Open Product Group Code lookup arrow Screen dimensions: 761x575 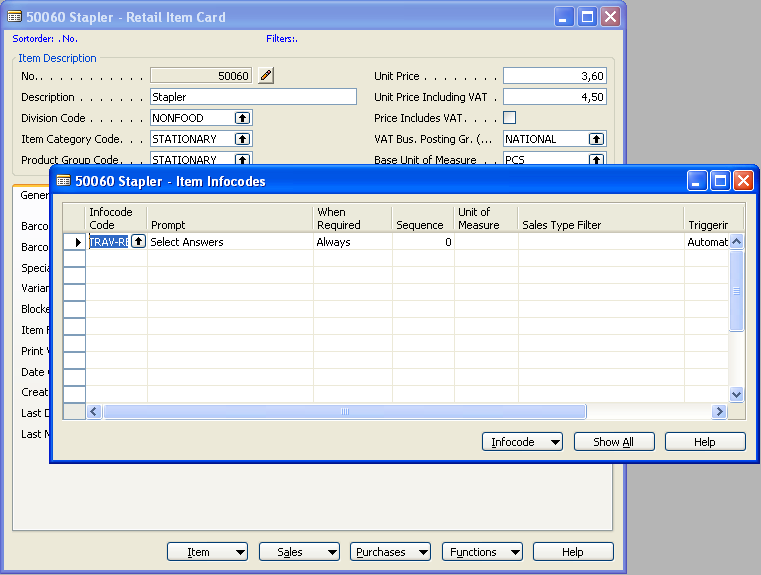pos(242,159)
